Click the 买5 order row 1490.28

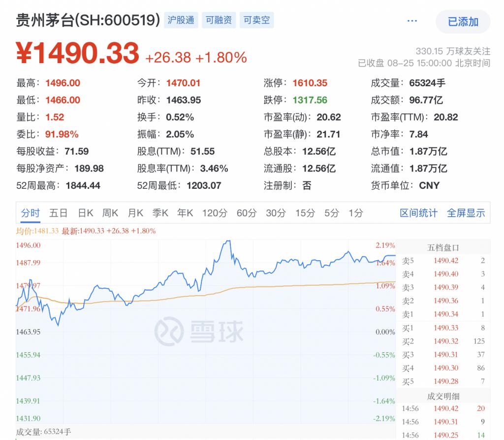(x=443, y=381)
